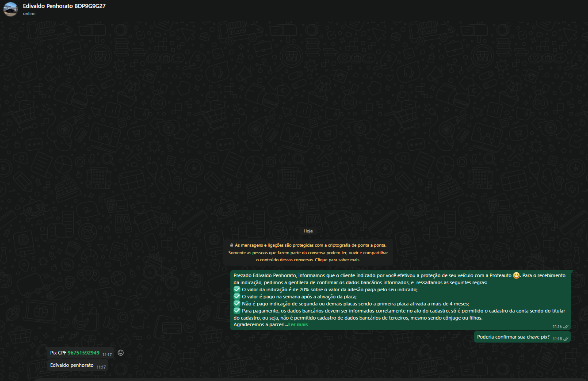
Task: Click check mark beside 'Para pagamento' line
Action: (x=237, y=311)
